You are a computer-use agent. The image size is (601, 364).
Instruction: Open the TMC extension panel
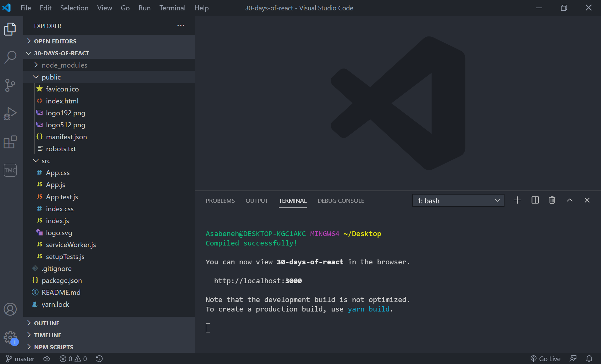(10, 170)
